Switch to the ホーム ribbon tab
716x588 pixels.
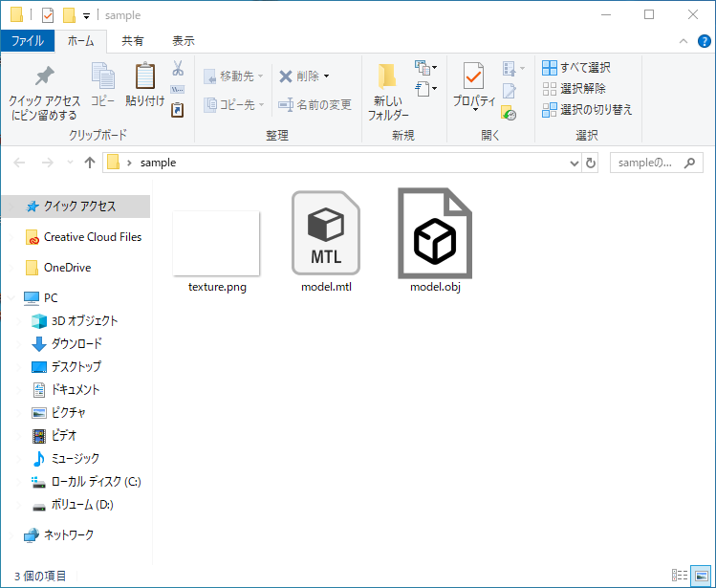coord(81,41)
